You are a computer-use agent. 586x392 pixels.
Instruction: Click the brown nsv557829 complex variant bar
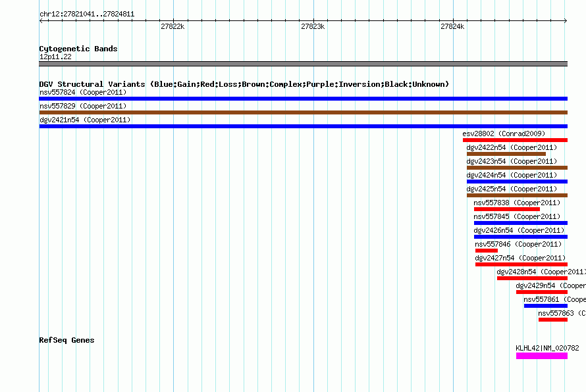[303, 112]
